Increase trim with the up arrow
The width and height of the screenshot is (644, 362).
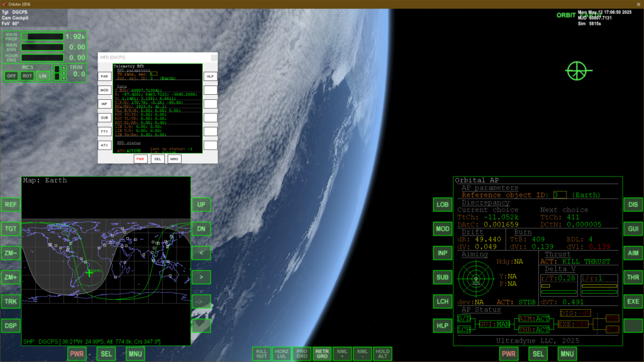[x=64, y=68]
